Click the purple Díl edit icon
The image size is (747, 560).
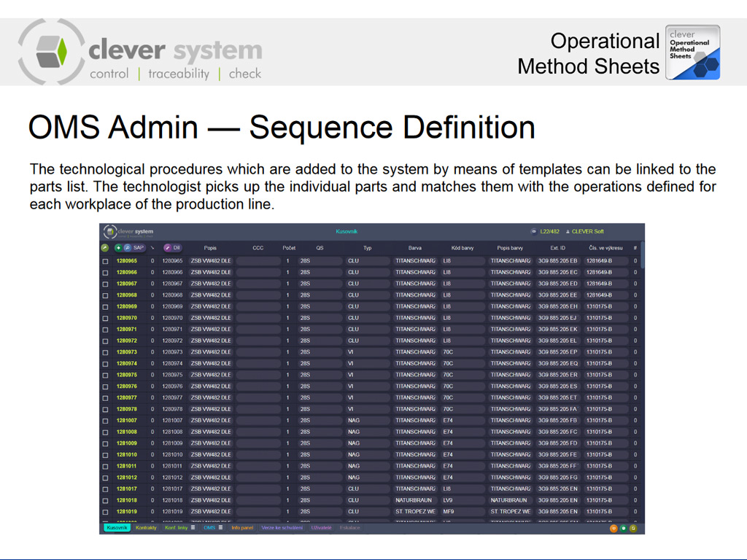click(x=167, y=248)
